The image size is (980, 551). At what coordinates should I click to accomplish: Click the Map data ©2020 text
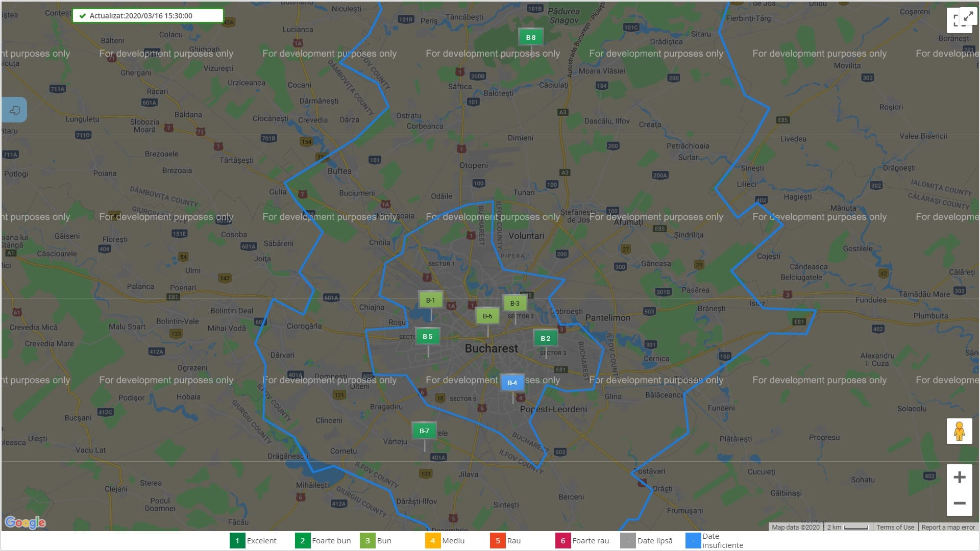coord(795,527)
